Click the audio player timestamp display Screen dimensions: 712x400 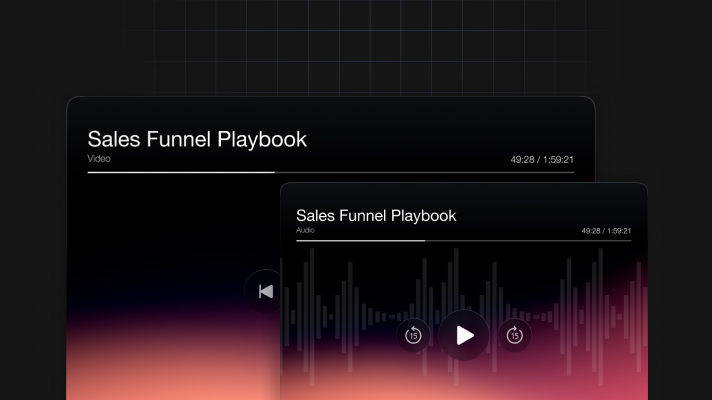[x=606, y=230]
